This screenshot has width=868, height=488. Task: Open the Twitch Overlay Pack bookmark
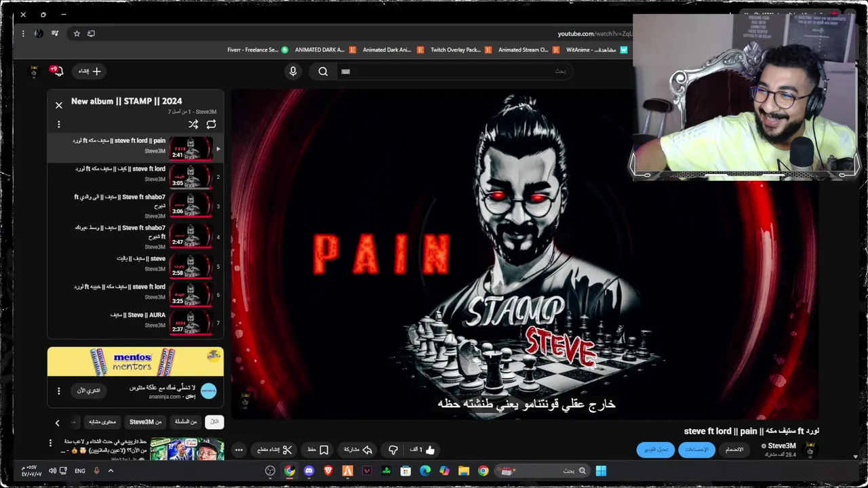point(460,50)
